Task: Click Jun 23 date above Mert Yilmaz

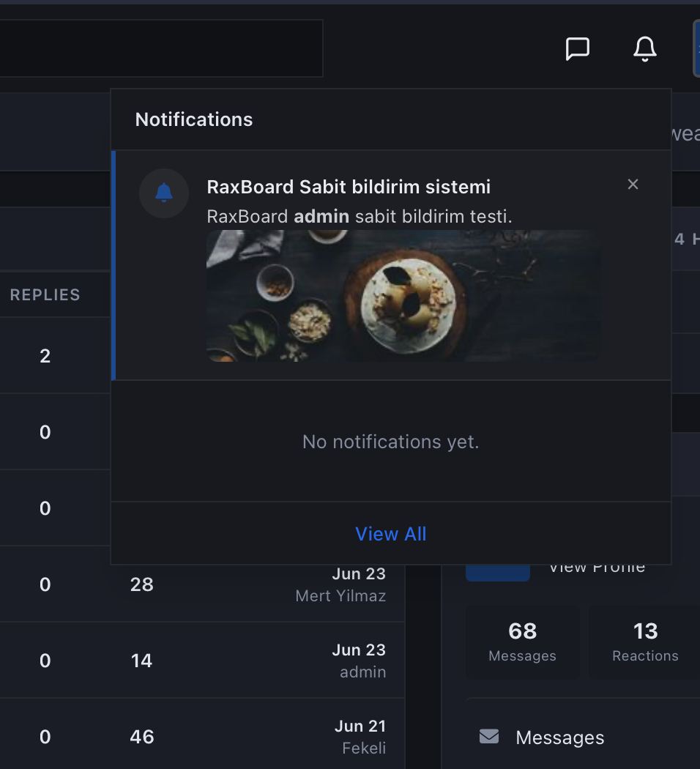Action: click(x=359, y=573)
